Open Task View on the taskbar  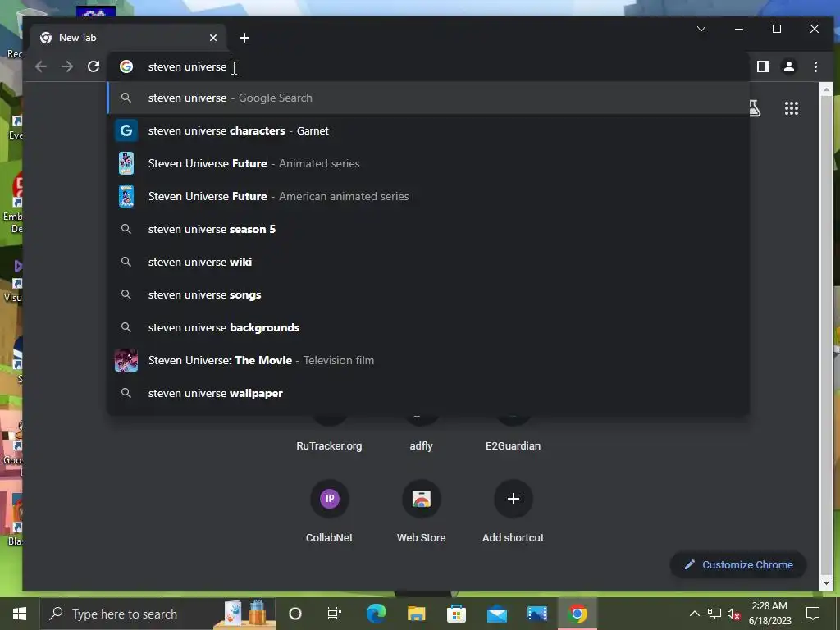[335, 614]
